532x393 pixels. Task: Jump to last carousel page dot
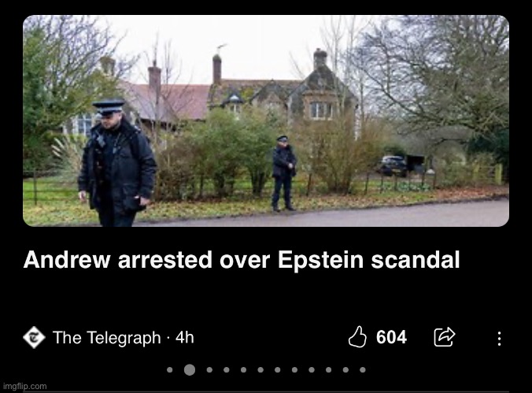click(363, 370)
